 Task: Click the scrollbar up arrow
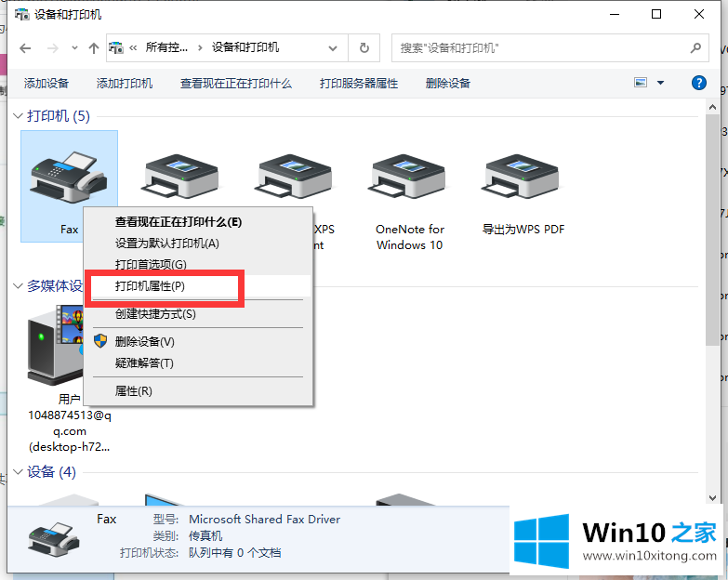pos(712,107)
